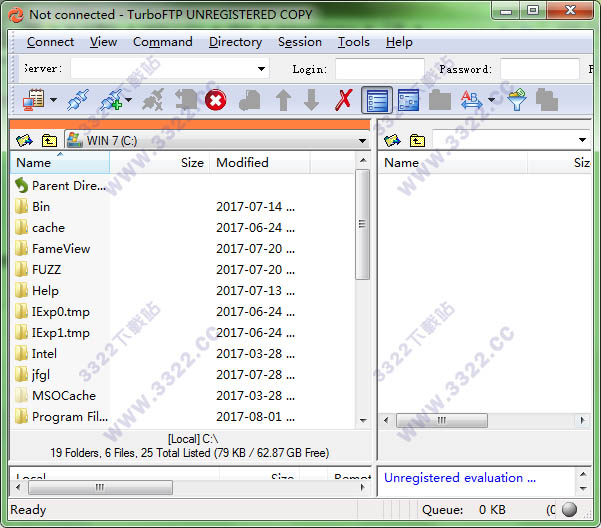Click local pane browse folder icon
Image resolution: width=601 pixels, height=528 pixels.
[x=25, y=141]
